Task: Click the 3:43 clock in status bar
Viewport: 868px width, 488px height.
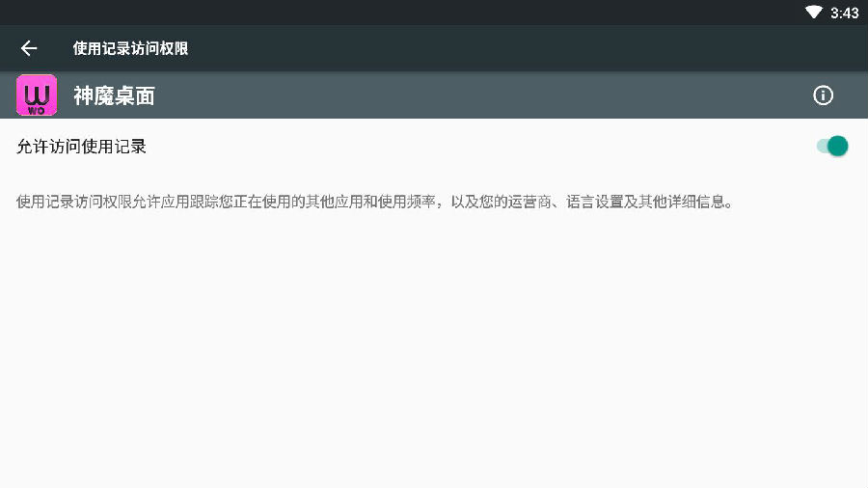Action: click(844, 13)
